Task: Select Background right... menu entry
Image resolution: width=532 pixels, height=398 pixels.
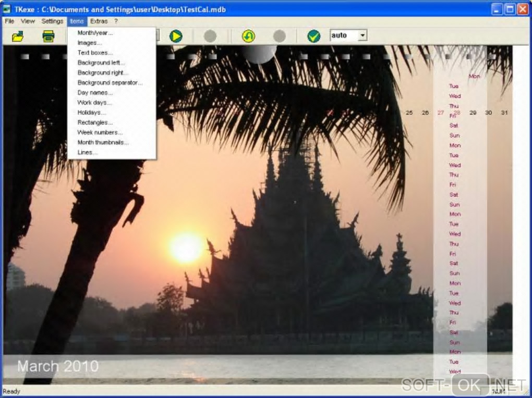Action: click(112, 72)
